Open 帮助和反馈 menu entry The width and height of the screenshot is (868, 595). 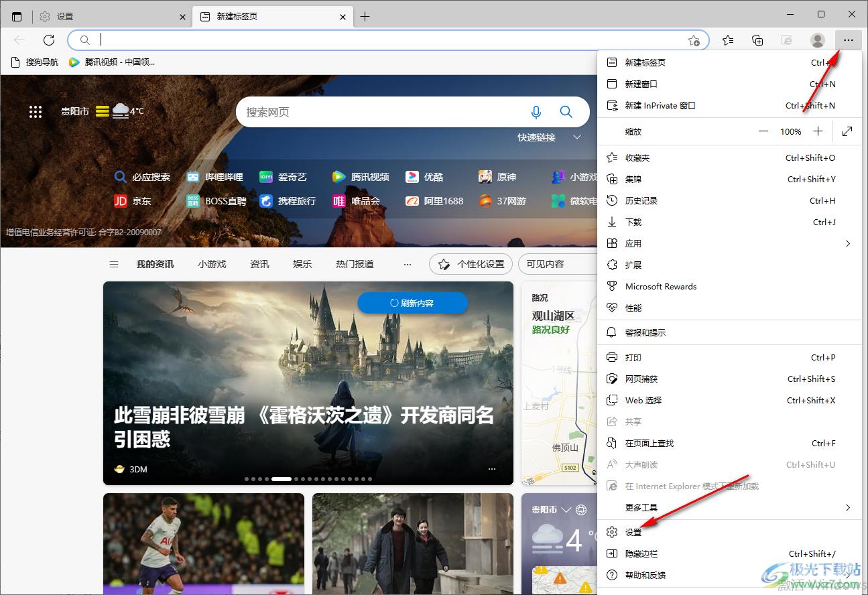[x=729, y=575]
